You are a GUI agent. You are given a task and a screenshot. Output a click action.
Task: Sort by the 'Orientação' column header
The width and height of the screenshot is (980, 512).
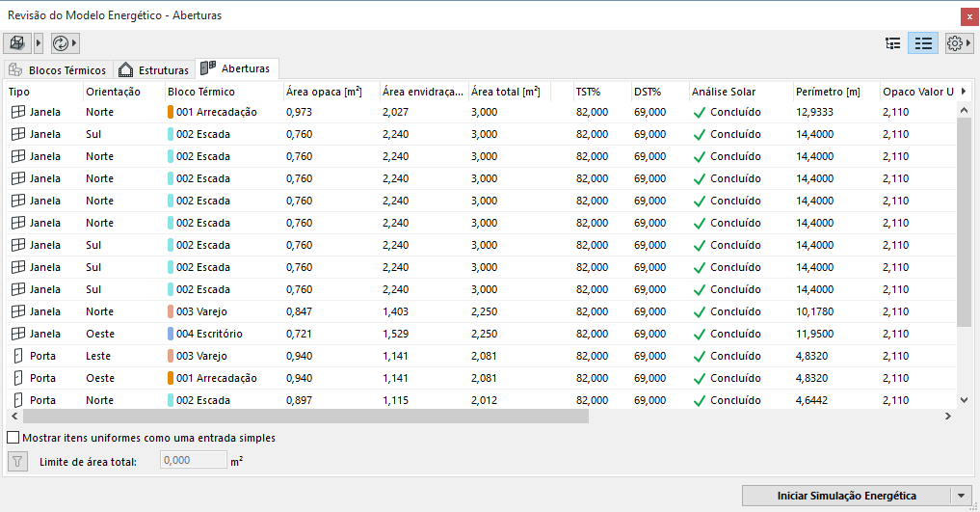tap(113, 92)
